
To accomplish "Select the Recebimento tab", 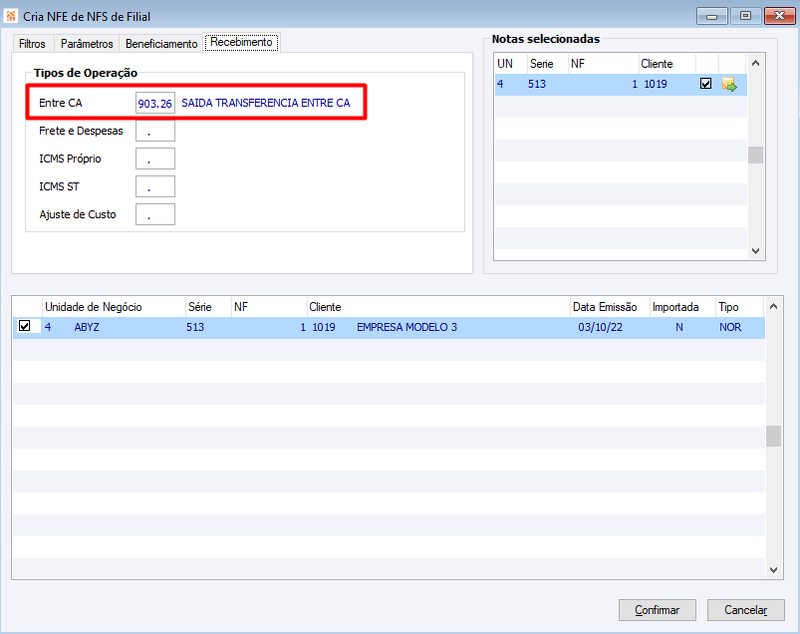I will coord(241,42).
